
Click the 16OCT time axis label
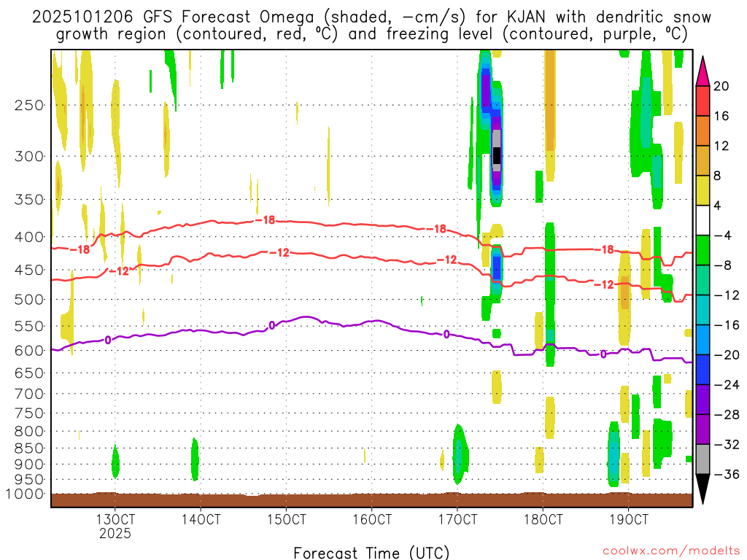tap(372, 519)
